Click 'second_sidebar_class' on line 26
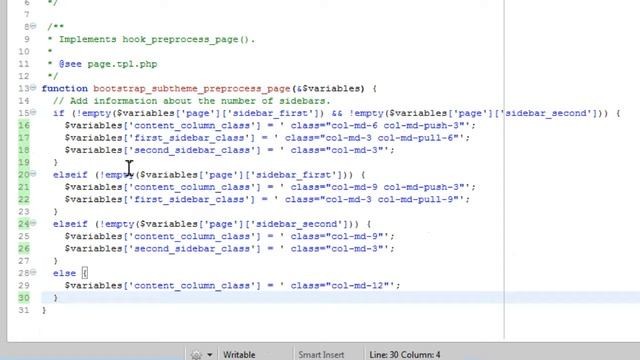The height and width of the screenshot is (360, 640). click(191, 249)
